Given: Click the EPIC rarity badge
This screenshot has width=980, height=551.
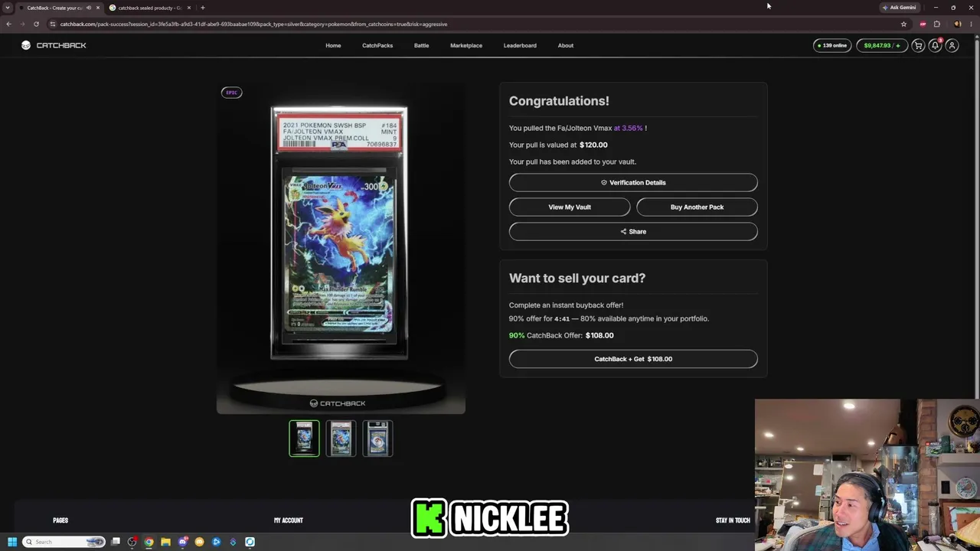Looking at the screenshot, I should [231, 93].
